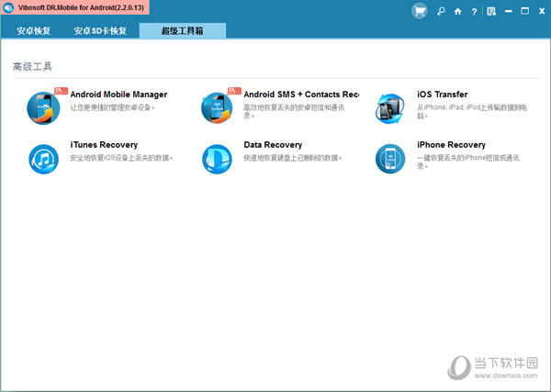
Task: Open the iPhone Recovery title link
Action: coord(451,145)
